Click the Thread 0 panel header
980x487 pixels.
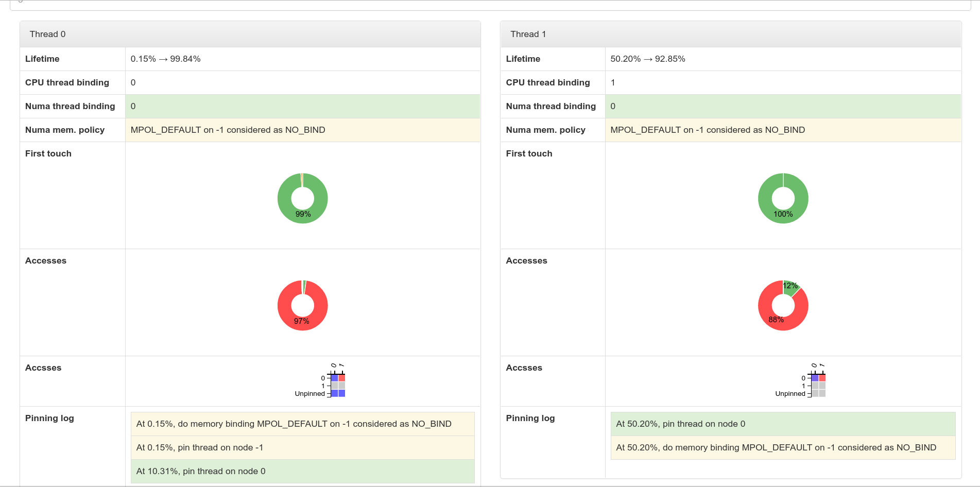pyautogui.click(x=250, y=34)
